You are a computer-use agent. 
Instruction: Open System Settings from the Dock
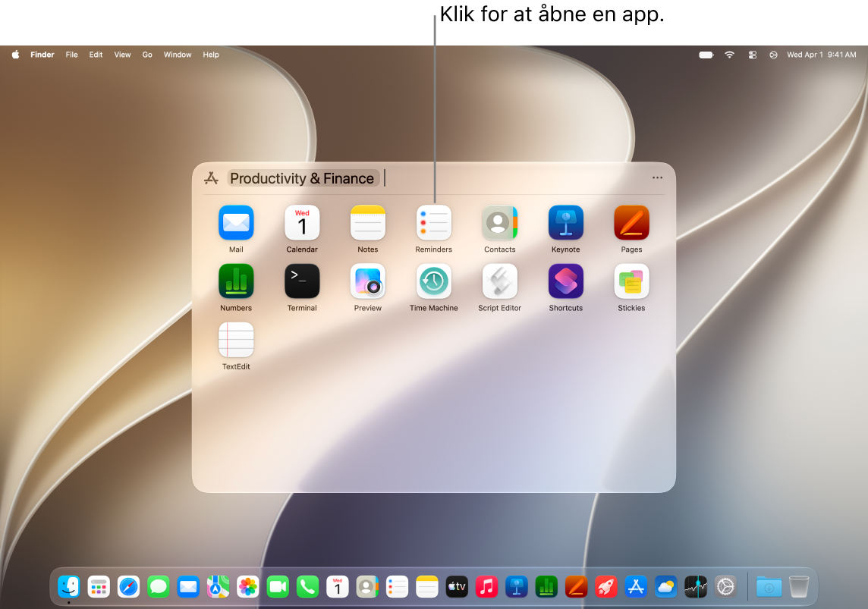tap(725, 586)
